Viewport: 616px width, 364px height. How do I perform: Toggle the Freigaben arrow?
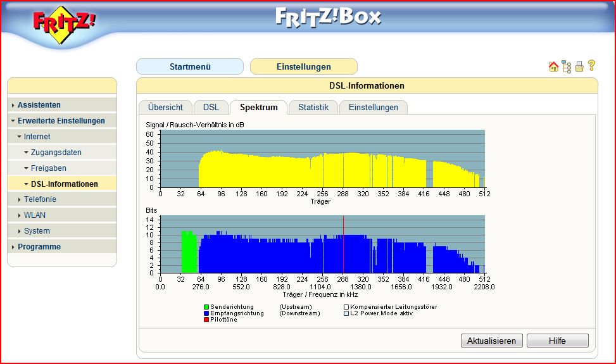27,168
